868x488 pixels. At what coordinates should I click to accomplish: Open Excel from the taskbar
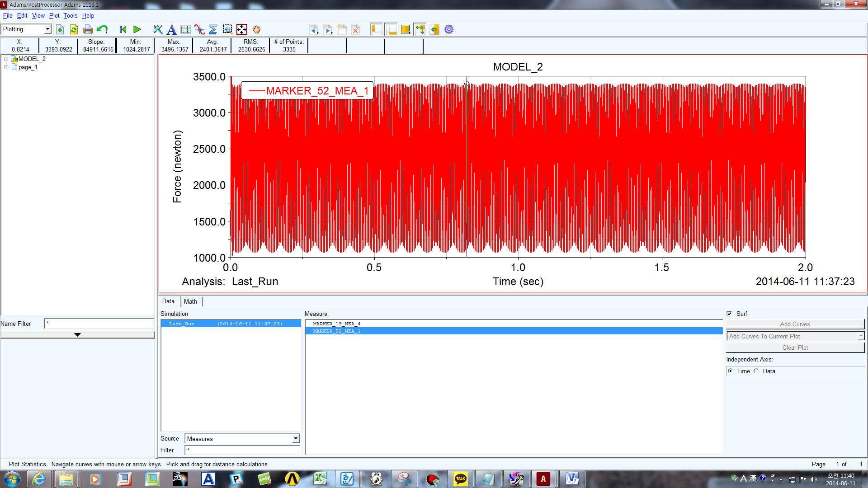point(320,479)
